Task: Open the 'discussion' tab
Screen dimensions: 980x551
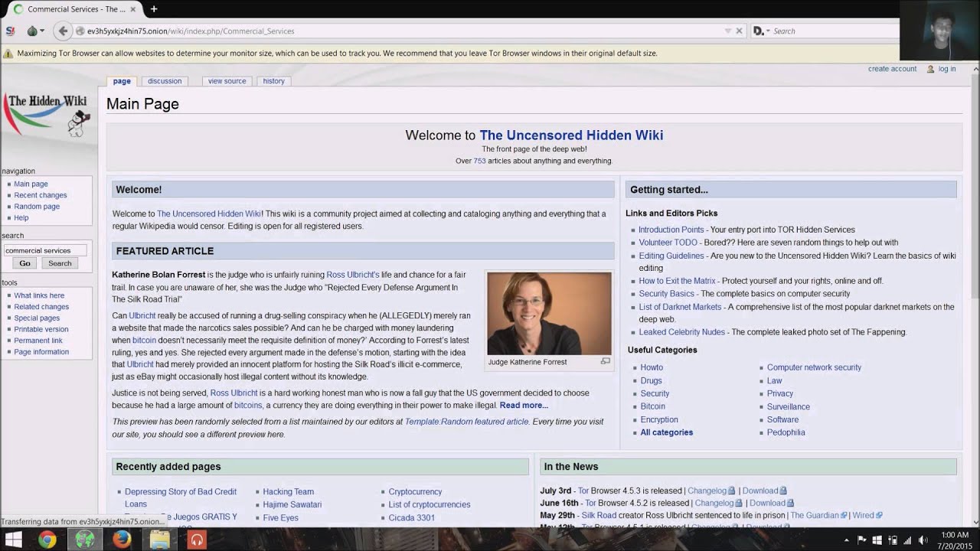Action: pyautogui.click(x=165, y=81)
